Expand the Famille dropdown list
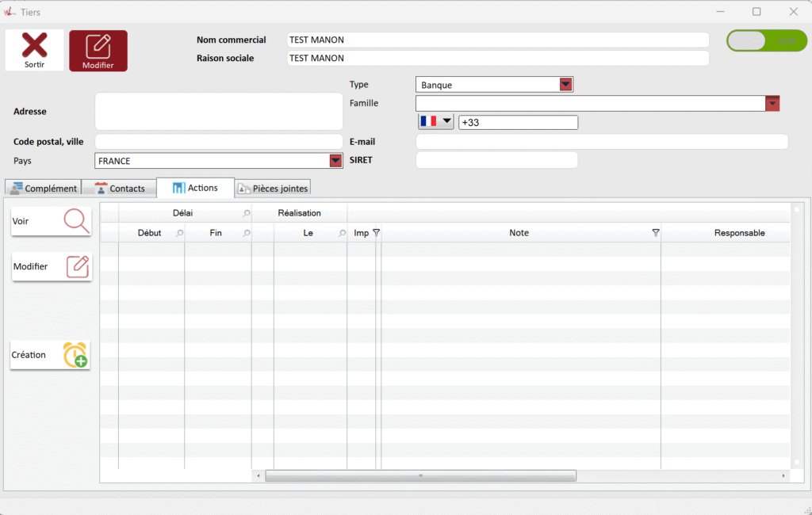The height and width of the screenshot is (515, 812). 772,104
